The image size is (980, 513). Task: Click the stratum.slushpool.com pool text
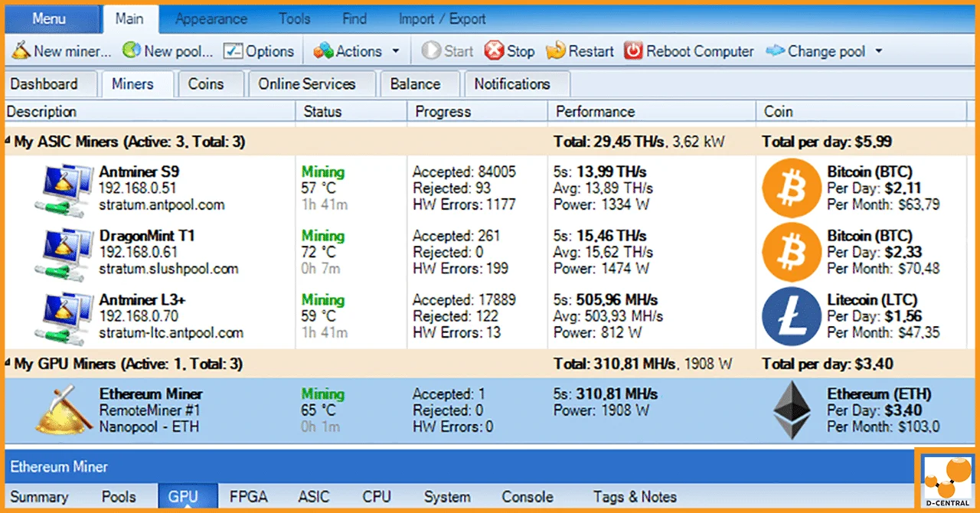[168, 269]
